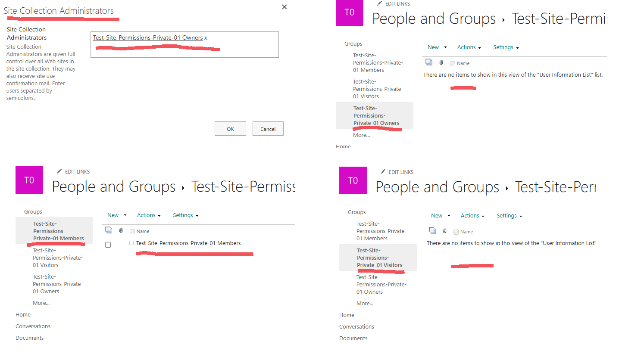Open Visitors group link in the Owners-highlighted view
This screenshot has height=357, width=644.
point(378,89)
